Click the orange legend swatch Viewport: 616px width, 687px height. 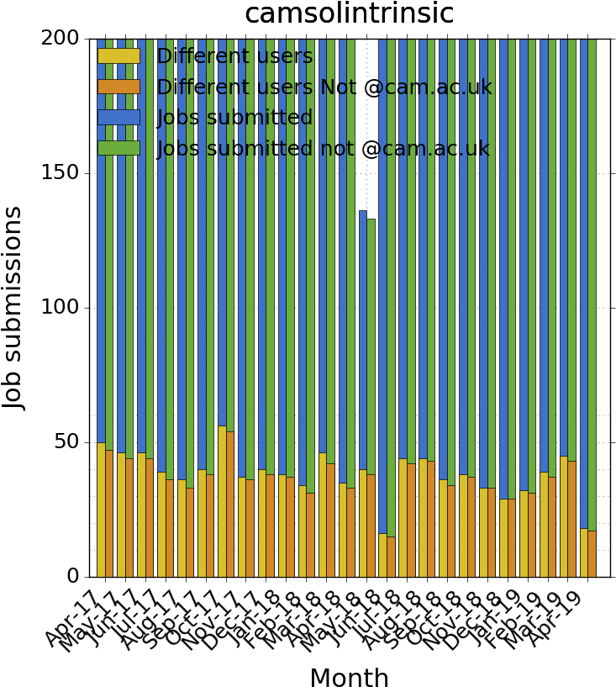coord(118,87)
